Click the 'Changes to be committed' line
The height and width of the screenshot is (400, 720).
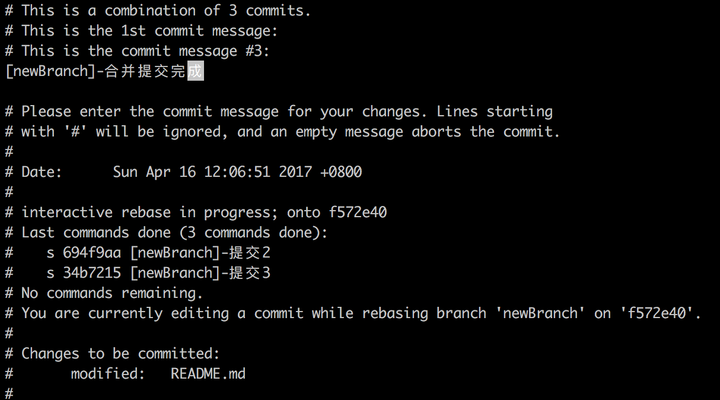pos(112,354)
